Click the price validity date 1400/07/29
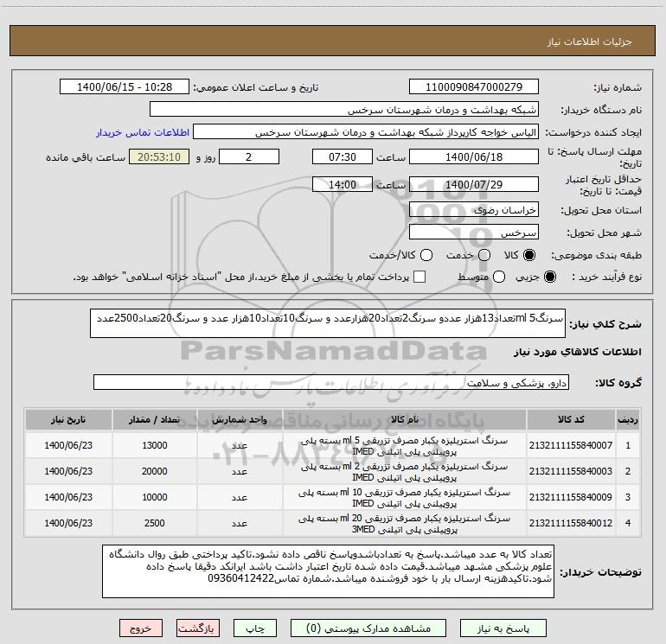The image size is (666, 644). point(474,185)
